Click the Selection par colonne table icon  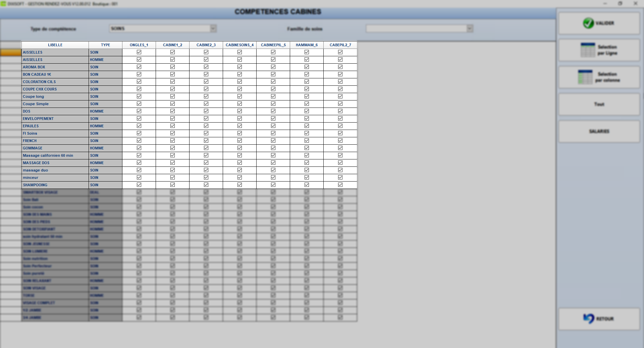pyautogui.click(x=585, y=77)
